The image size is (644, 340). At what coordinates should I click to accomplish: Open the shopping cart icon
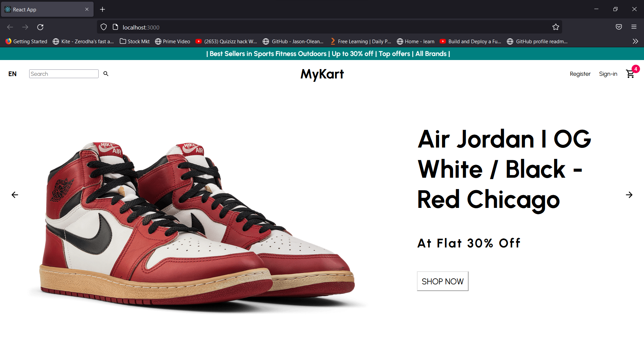(630, 74)
